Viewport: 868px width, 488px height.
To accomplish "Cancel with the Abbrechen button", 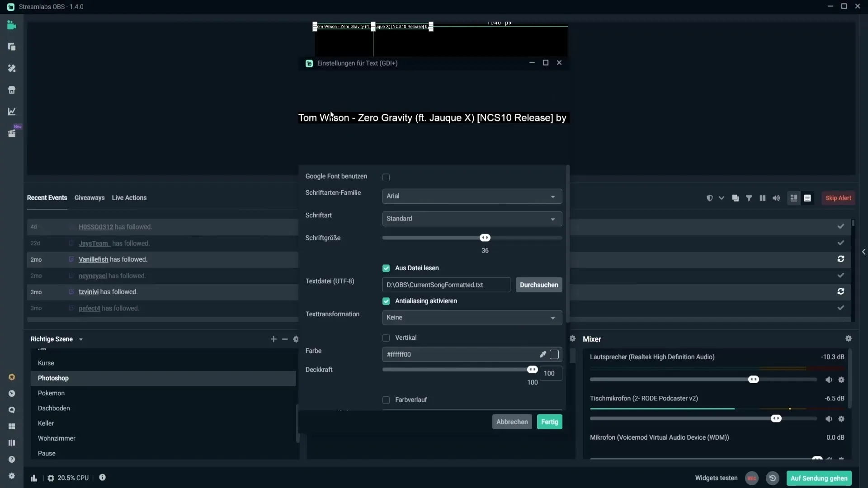I will 512,422.
